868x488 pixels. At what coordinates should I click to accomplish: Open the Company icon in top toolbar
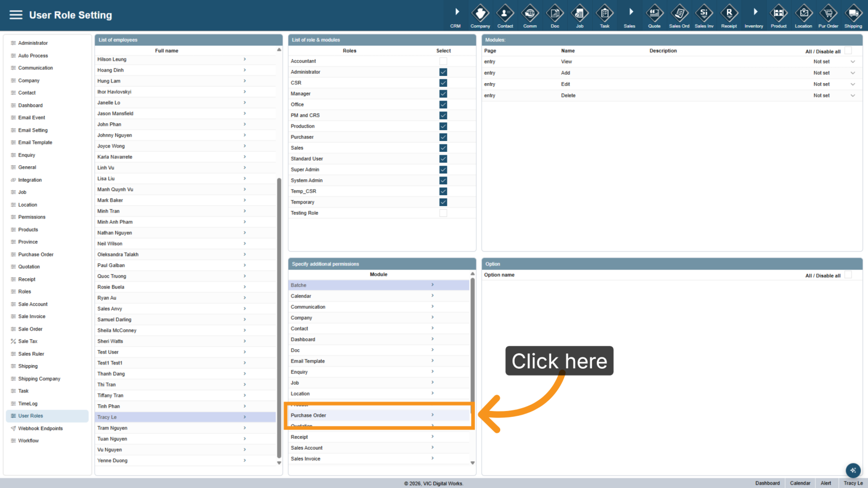(x=480, y=15)
